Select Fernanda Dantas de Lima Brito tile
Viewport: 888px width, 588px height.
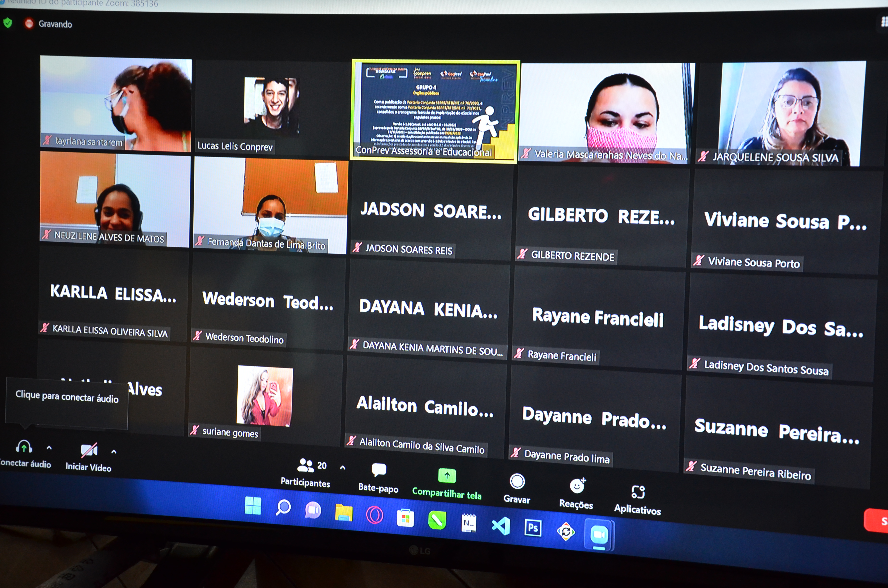(x=271, y=206)
